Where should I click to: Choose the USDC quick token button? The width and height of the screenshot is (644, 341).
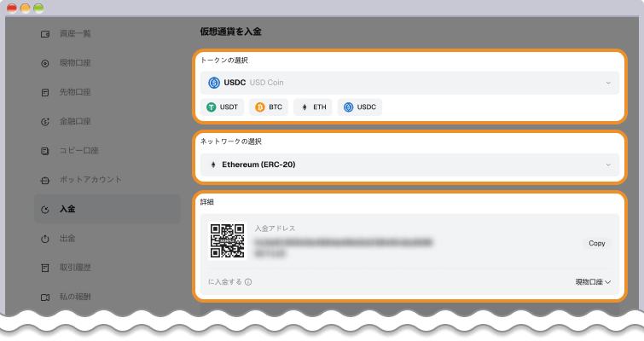(360, 107)
